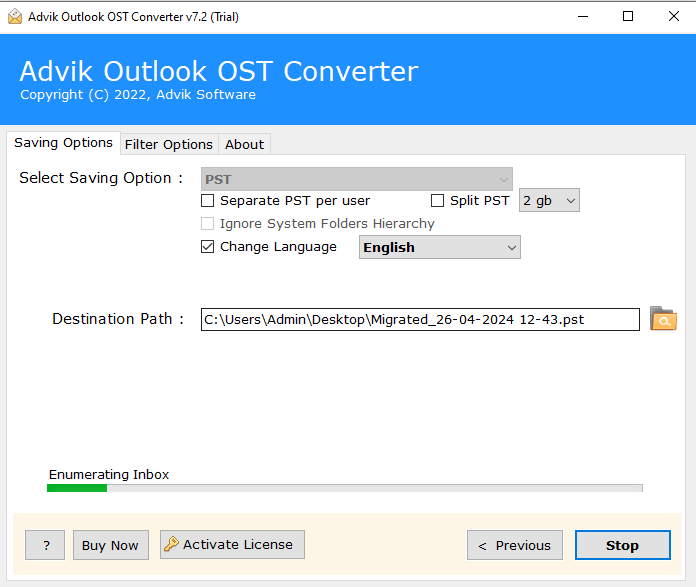This screenshot has width=696, height=587.
Task: Enable Separate PST per user checkbox
Action: (x=207, y=201)
